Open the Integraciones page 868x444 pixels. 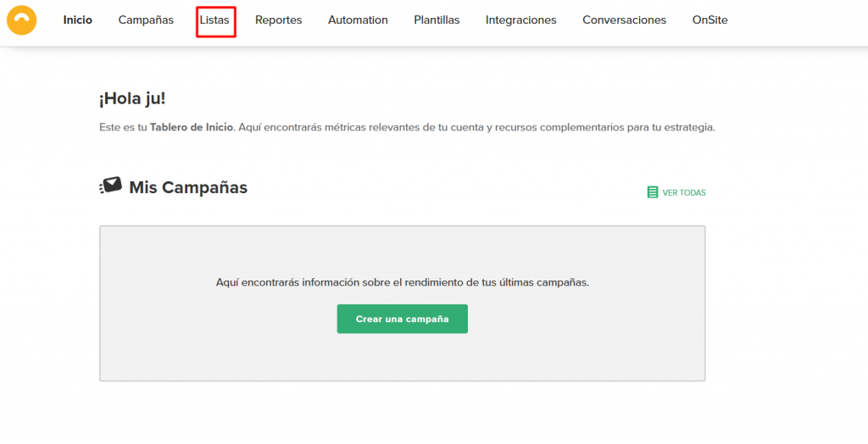[521, 20]
